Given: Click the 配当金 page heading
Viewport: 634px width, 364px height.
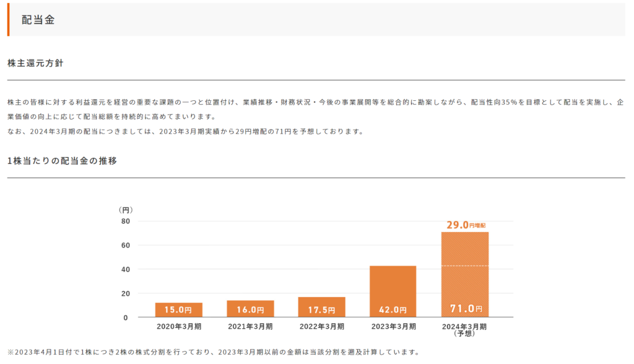Looking at the screenshot, I should pyautogui.click(x=38, y=20).
